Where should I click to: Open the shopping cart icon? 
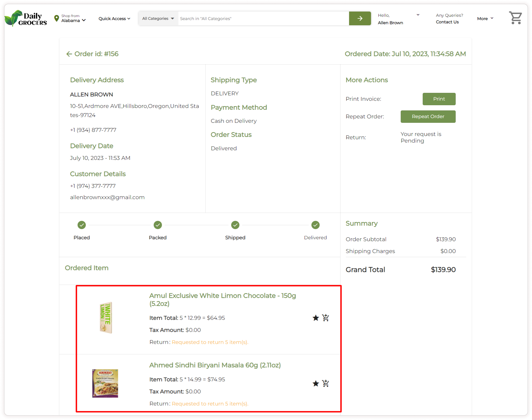point(515,18)
